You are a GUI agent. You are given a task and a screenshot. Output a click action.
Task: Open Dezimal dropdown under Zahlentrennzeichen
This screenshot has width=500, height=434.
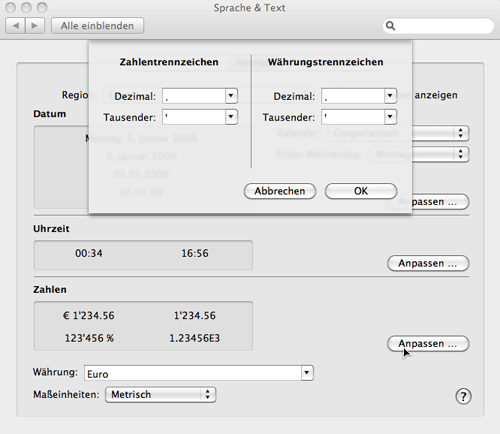coord(231,96)
